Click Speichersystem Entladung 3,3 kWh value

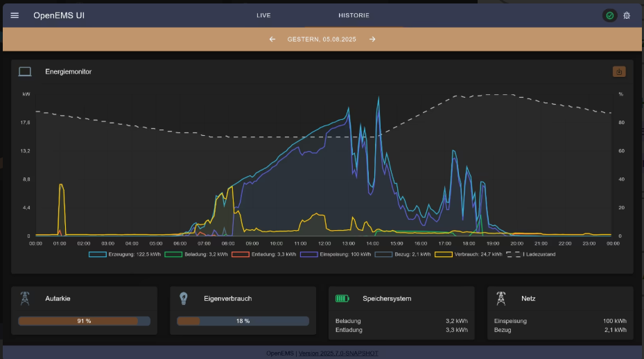(457, 330)
